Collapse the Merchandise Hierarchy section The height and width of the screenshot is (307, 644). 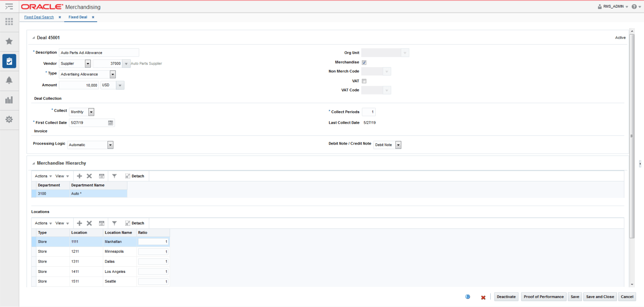[33, 163]
